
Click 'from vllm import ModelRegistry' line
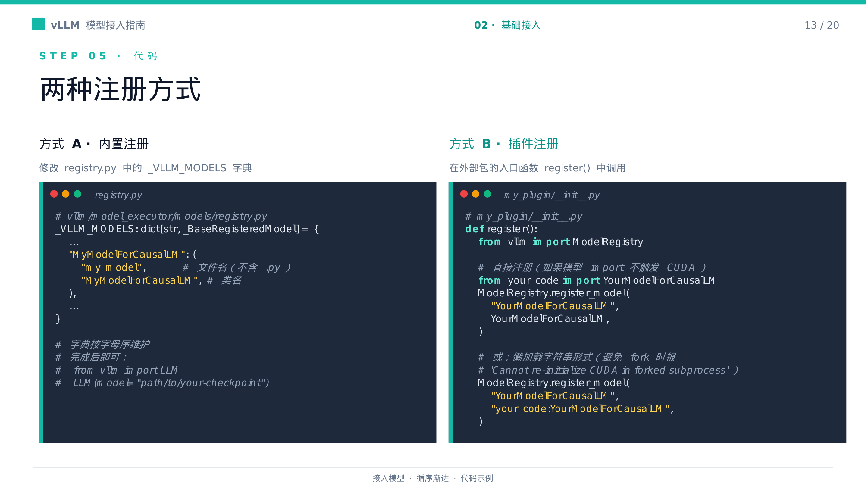point(561,242)
